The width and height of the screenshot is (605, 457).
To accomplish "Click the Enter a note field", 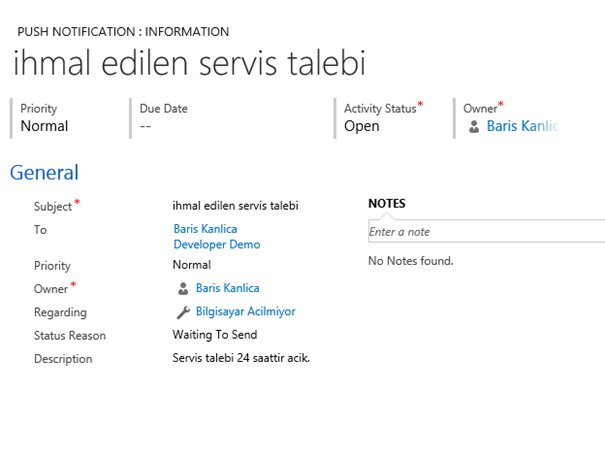I will (487, 232).
